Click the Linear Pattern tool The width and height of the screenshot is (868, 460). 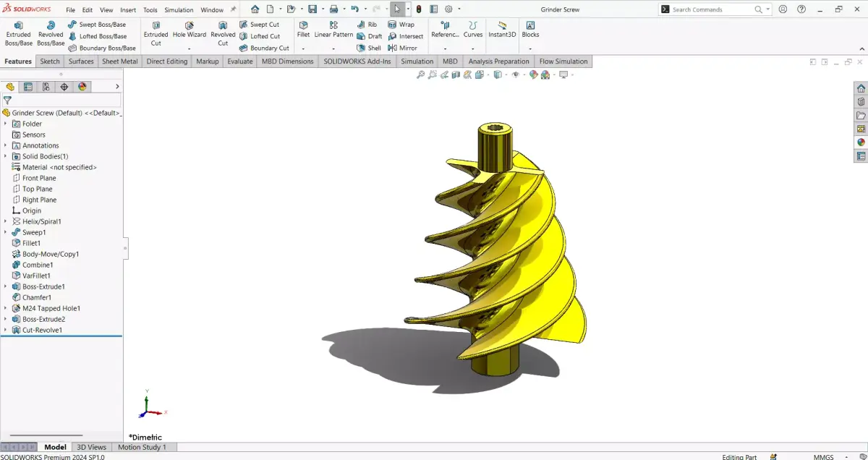[x=333, y=34]
